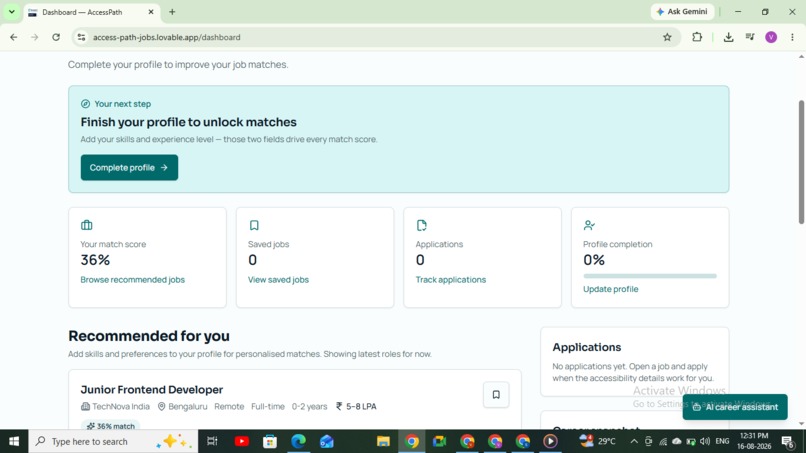Open the ENG language indicator
Screen dimensions: 806x453
pos(722,441)
